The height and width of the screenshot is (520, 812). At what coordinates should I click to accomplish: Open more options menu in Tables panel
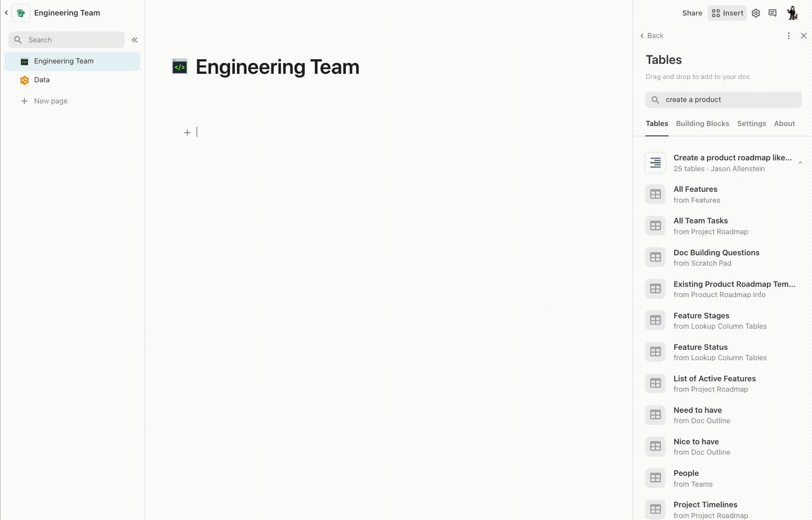(788, 36)
